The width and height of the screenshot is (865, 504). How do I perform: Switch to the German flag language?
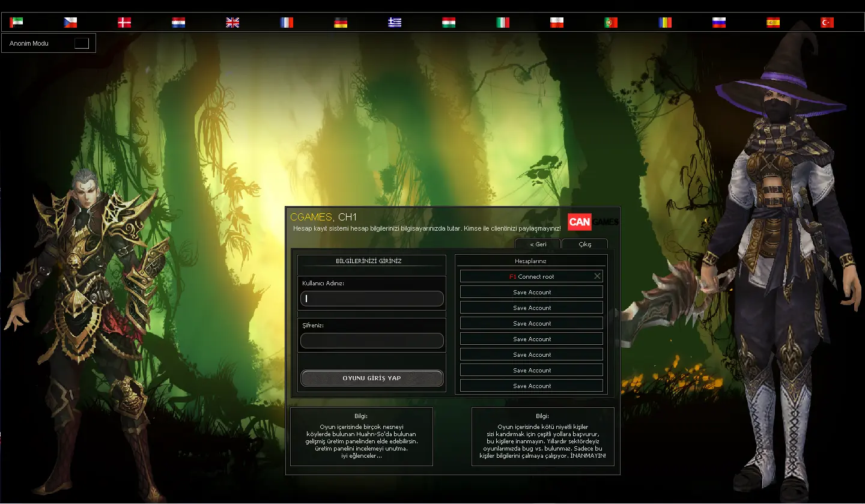[x=341, y=22]
